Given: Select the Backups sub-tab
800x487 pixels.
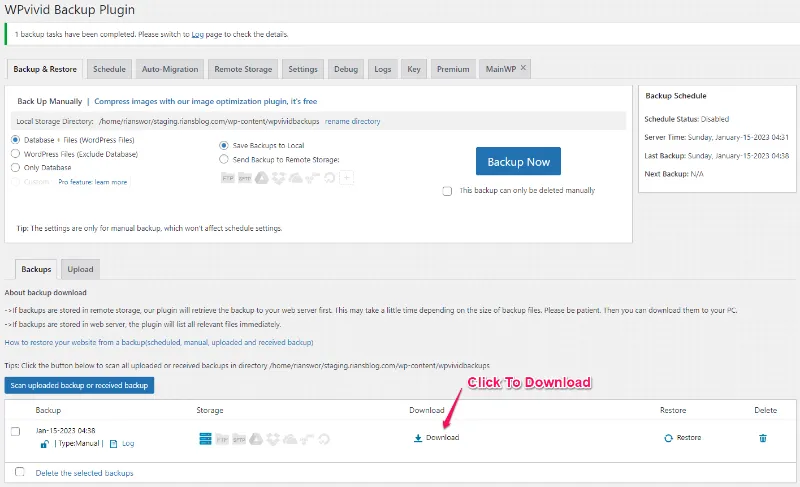Looking at the screenshot, I should click(36, 269).
